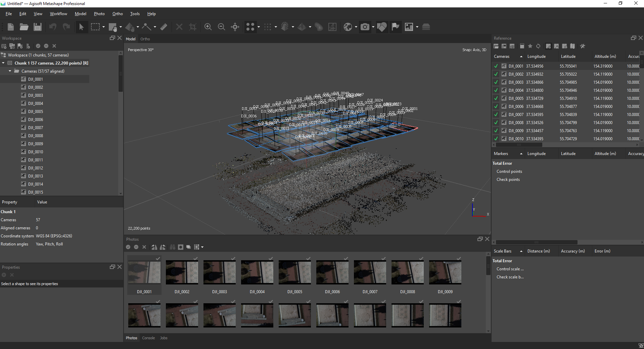Viewport: 644px width, 349px height.
Task: Click Update transform refresh icon
Action: 538,46
